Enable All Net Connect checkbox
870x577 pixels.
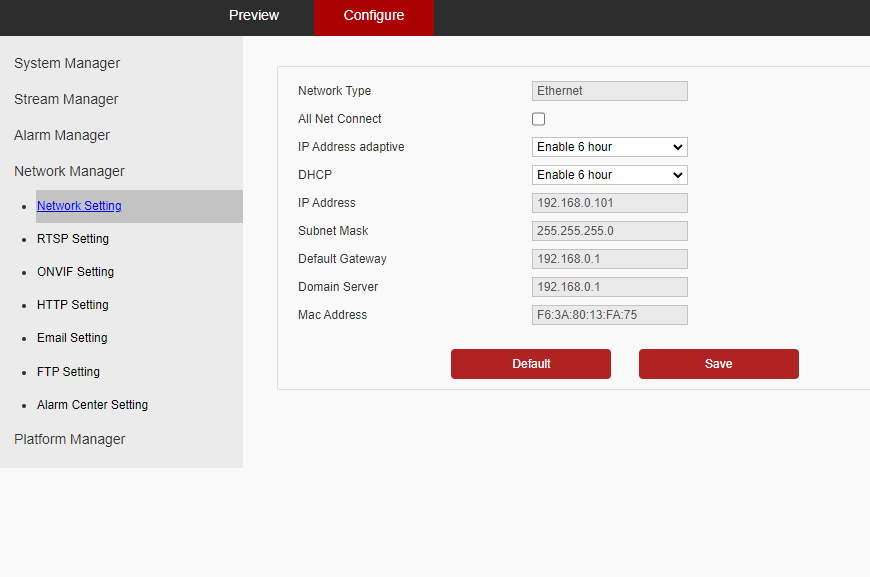tap(538, 119)
